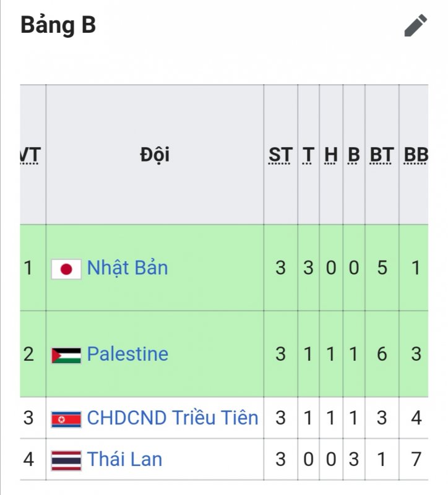The height and width of the screenshot is (495, 448).
Task: Click the Palestine flag icon
Action: click(66, 355)
